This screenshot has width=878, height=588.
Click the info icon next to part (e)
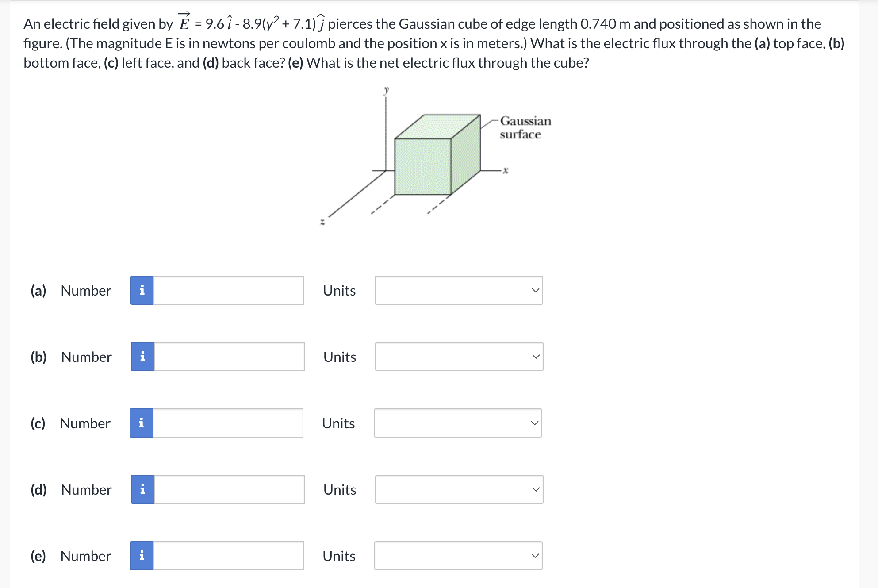(142, 556)
